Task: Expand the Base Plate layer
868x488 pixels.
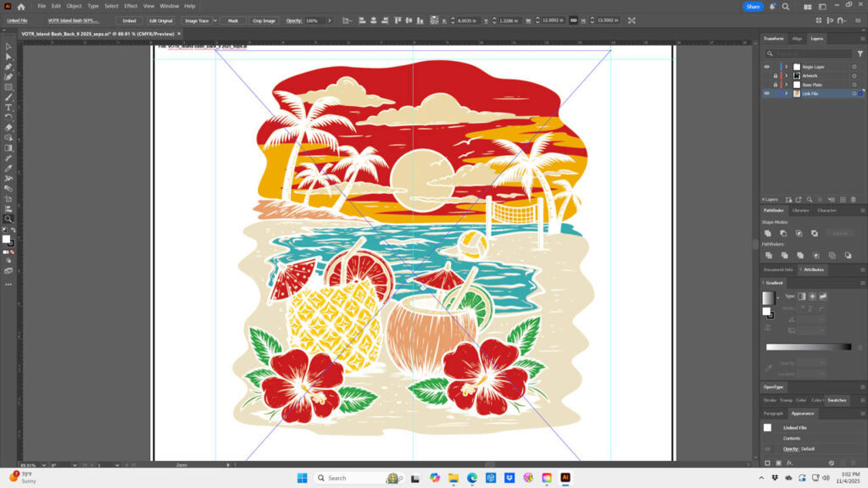Action: [x=787, y=85]
